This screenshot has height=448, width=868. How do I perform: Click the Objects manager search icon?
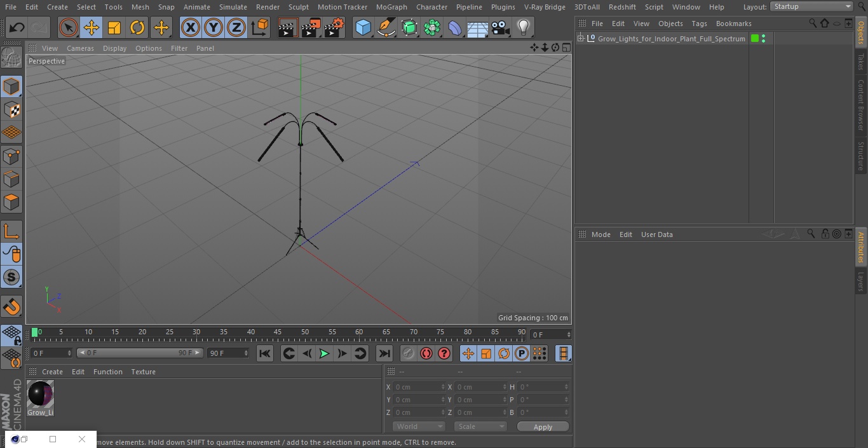812,23
